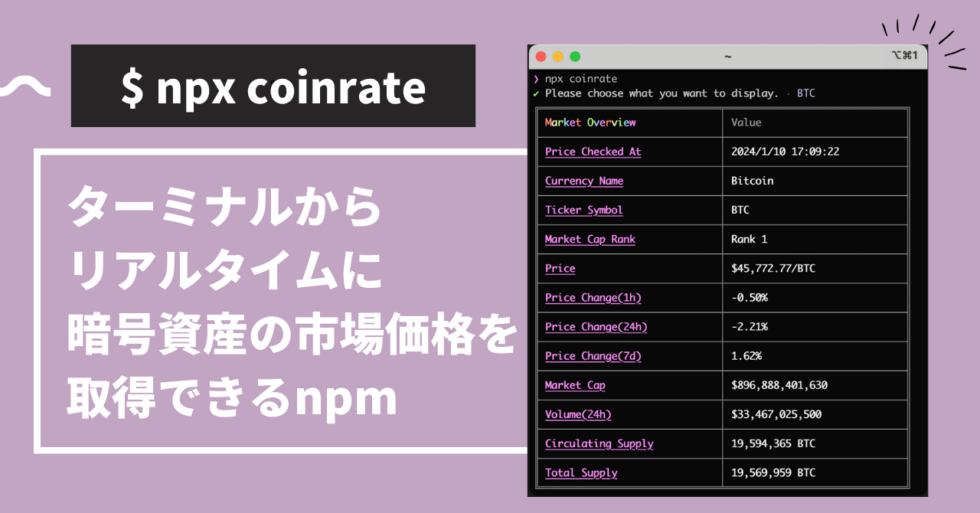The image size is (980, 513).
Task: Click the Price link in the table
Action: point(560,269)
